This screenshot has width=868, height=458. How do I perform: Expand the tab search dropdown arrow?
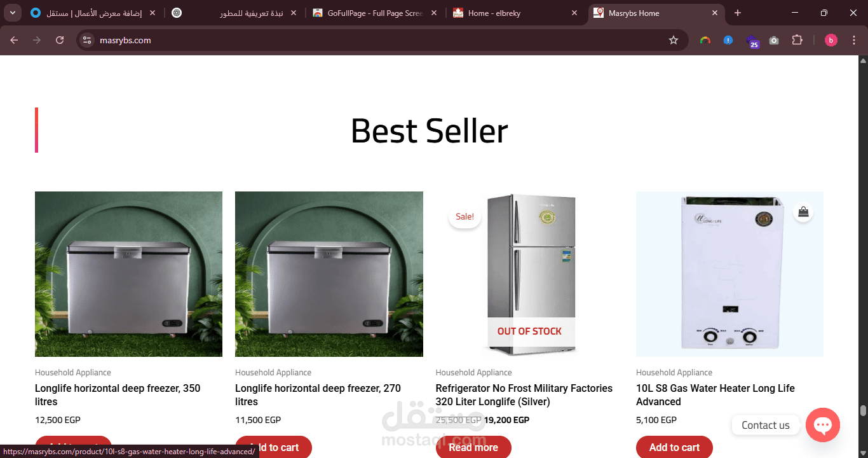pyautogui.click(x=12, y=13)
